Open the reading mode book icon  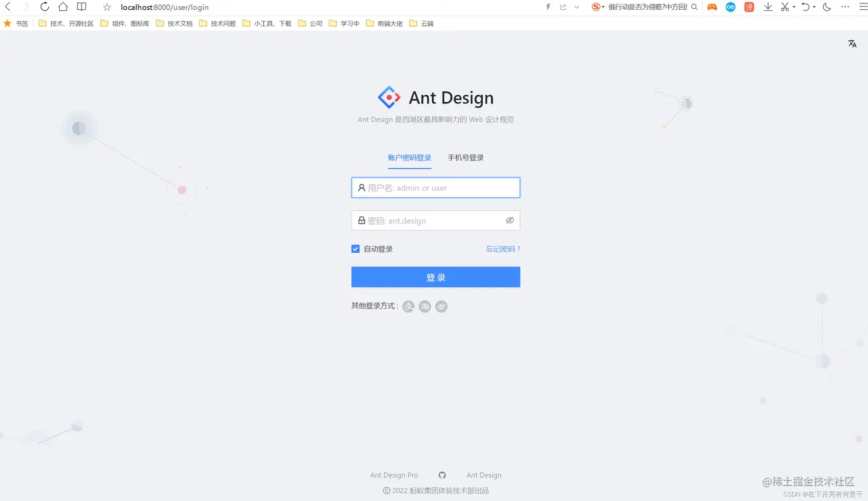tap(82, 7)
